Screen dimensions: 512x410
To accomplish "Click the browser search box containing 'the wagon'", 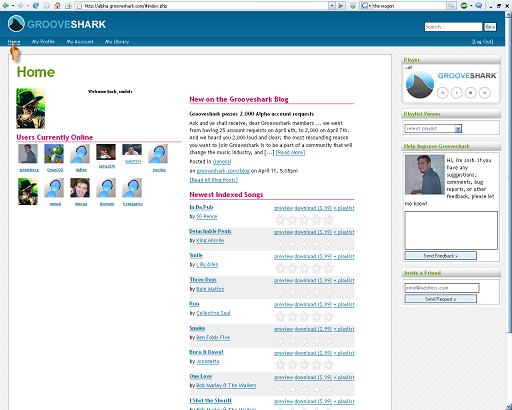I will [x=409, y=6].
